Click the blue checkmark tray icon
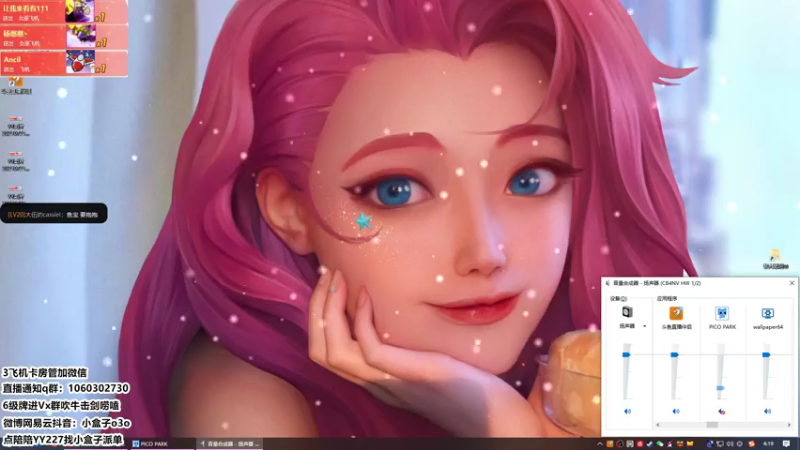Viewport: 800px width, 450px height. click(649, 444)
